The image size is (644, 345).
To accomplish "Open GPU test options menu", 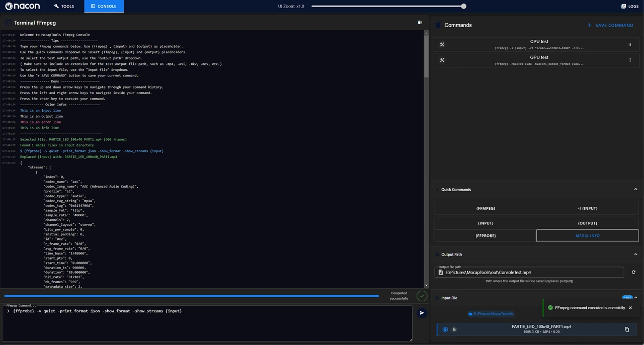I will tap(630, 60).
